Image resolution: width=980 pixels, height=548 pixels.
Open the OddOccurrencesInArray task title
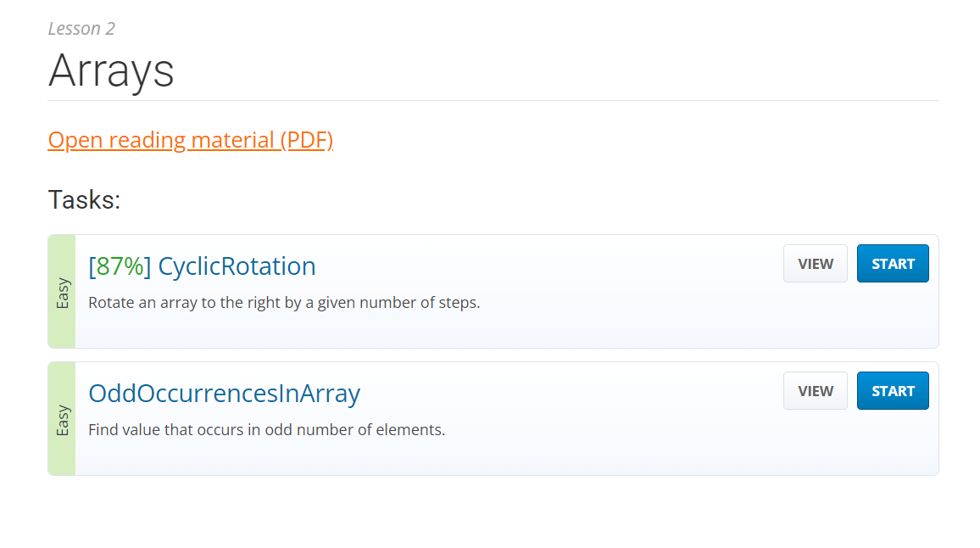pyautogui.click(x=225, y=394)
